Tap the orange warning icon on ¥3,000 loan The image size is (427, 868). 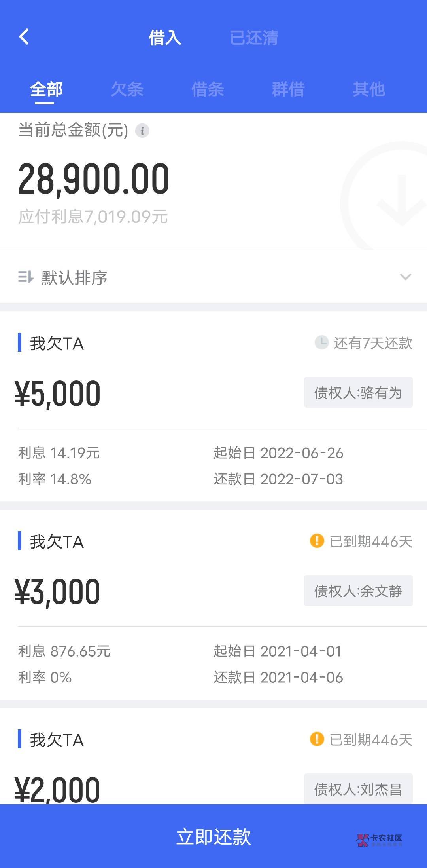point(317,541)
